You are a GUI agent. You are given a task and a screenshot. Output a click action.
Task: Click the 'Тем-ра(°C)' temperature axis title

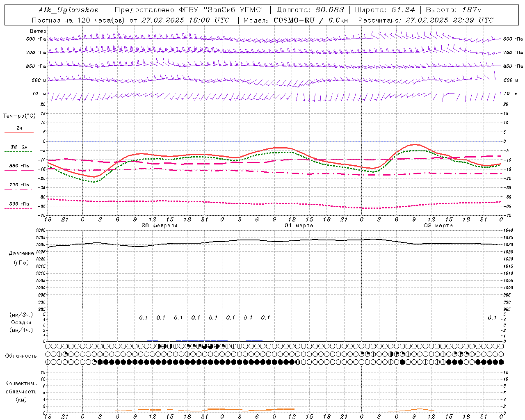click(x=19, y=116)
